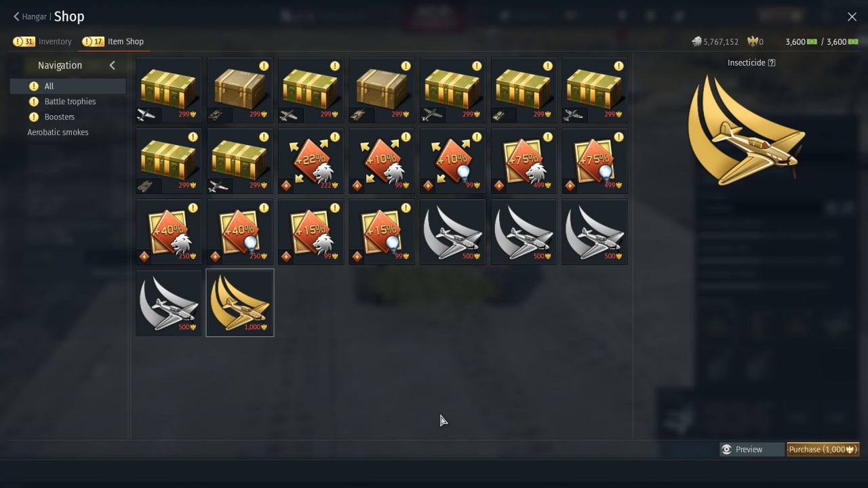Choose the first silver aerobatic smoke item
Screen dimensions: 868x488
pyautogui.click(x=453, y=232)
